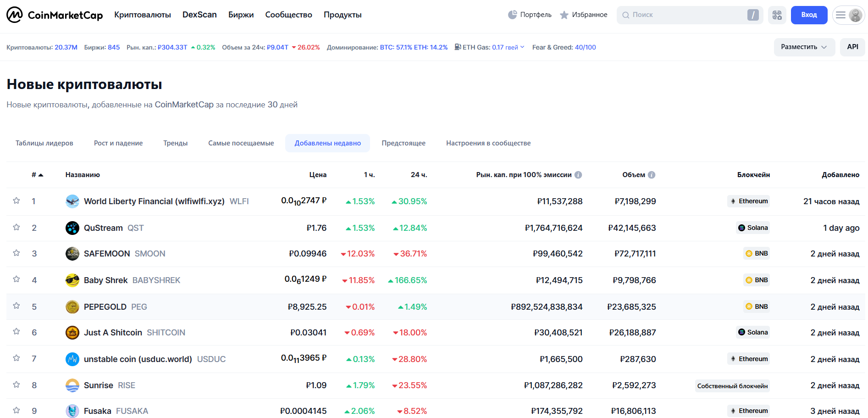Click search magnifier icon
Image resolution: width=868 pixels, height=418 pixels.
[625, 15]
